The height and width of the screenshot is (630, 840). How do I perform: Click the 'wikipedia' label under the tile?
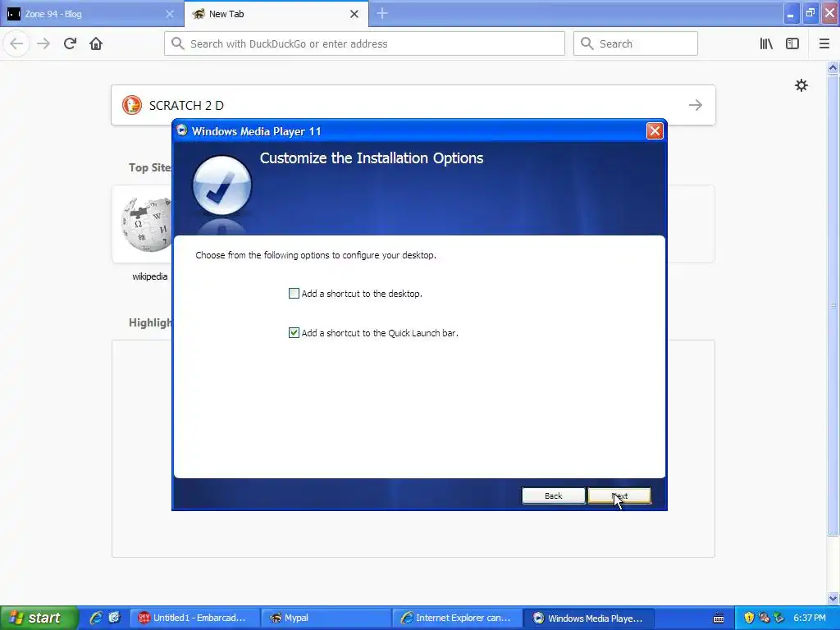tap(150, 276)
